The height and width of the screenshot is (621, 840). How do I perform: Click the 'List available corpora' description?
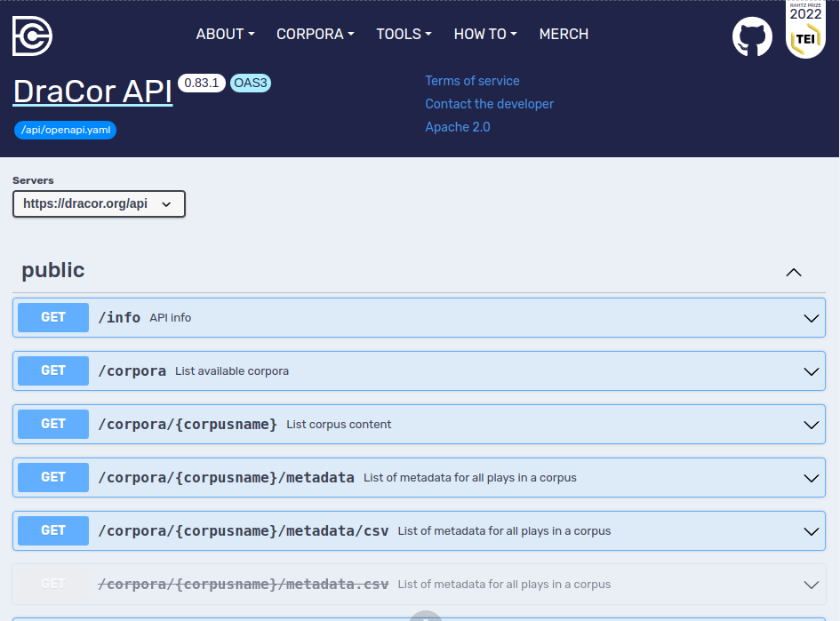click(232, 371)
